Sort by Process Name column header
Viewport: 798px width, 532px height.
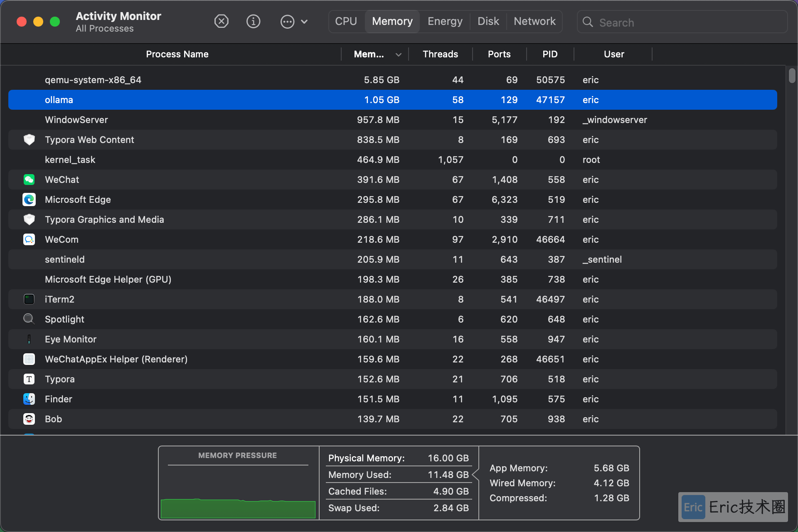point(177,54)
